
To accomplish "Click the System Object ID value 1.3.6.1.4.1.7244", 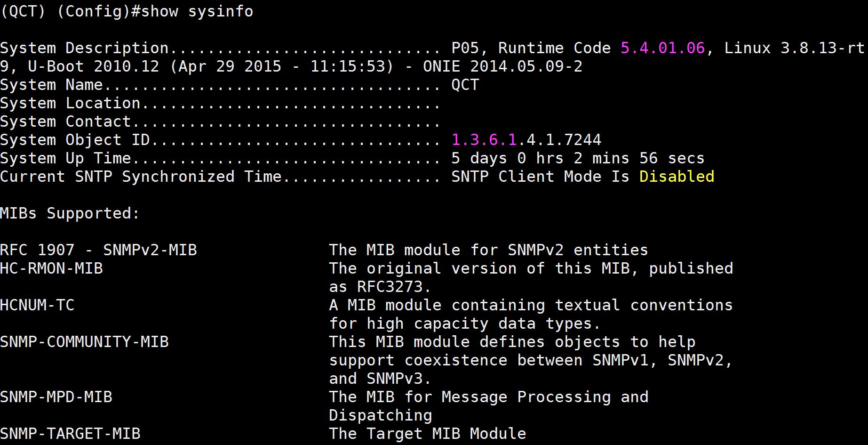I will coord(526,140).
